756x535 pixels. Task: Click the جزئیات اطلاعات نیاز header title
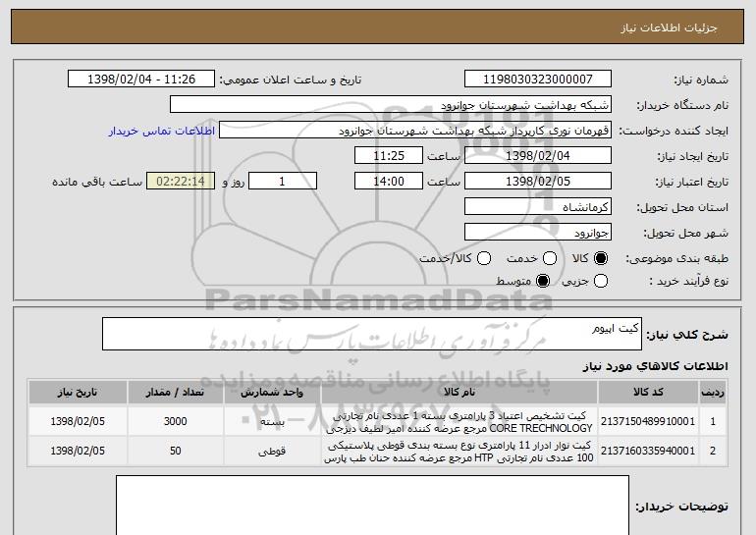pos(669,27)
